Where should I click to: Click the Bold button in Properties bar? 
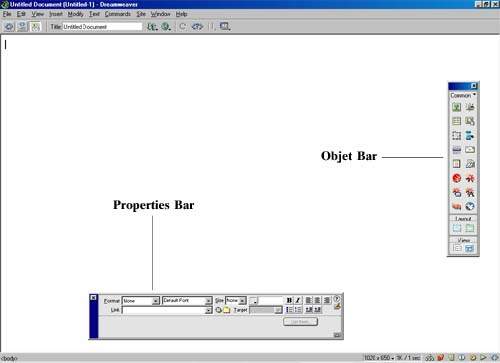click(289, 300)
